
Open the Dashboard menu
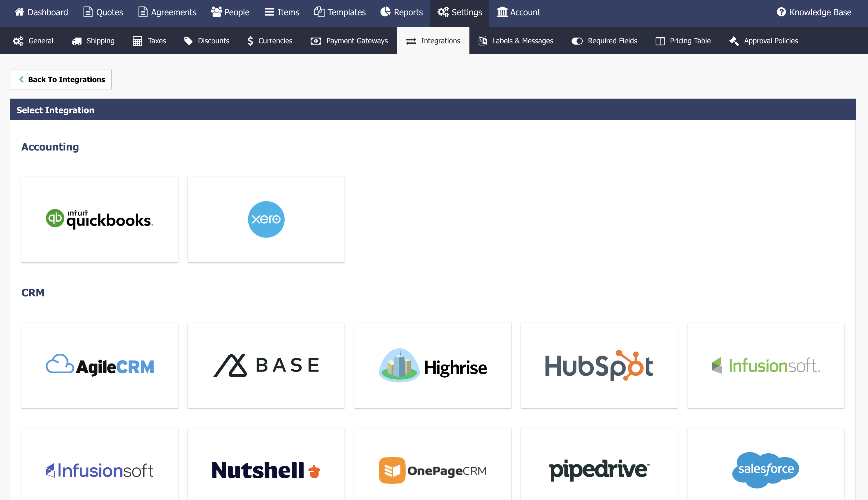[41, 12]
